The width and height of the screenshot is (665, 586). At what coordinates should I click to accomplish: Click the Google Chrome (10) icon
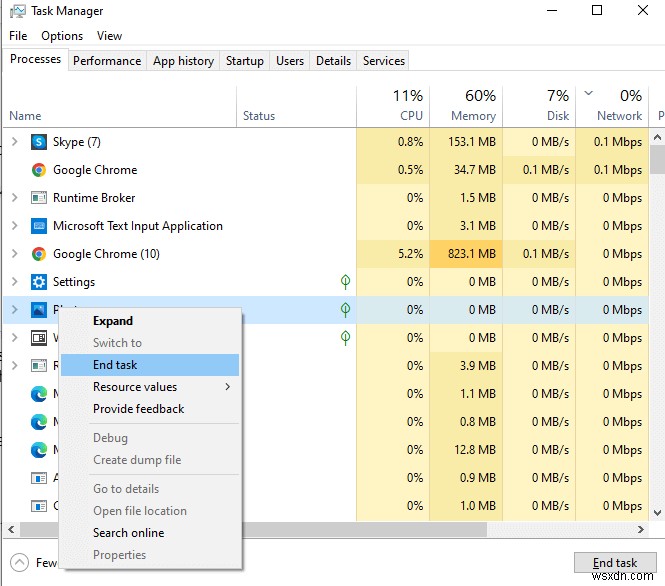tap(39, 254)
